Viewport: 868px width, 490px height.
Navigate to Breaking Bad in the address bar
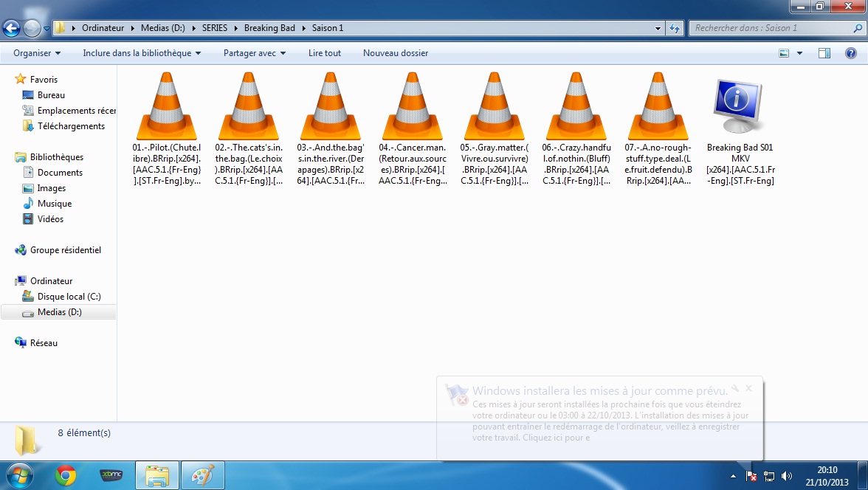coord(269,28)
